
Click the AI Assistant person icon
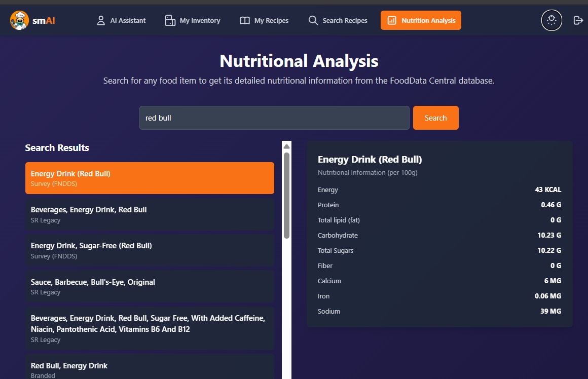click(101, 21)
